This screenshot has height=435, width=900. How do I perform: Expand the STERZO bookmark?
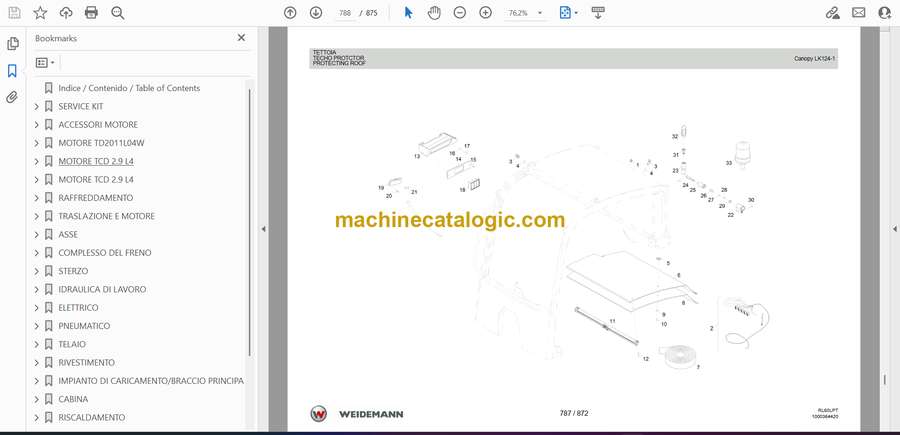(37, 271)
